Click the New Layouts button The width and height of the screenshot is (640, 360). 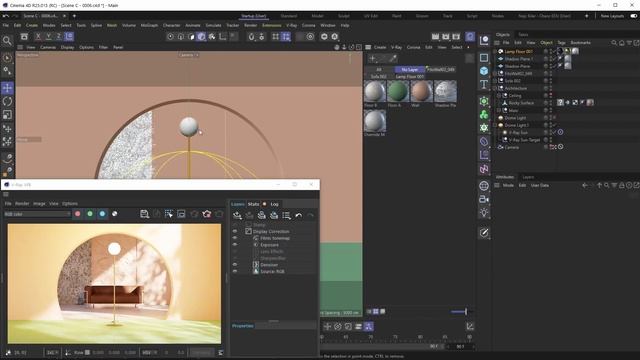(x=612, y=16)
